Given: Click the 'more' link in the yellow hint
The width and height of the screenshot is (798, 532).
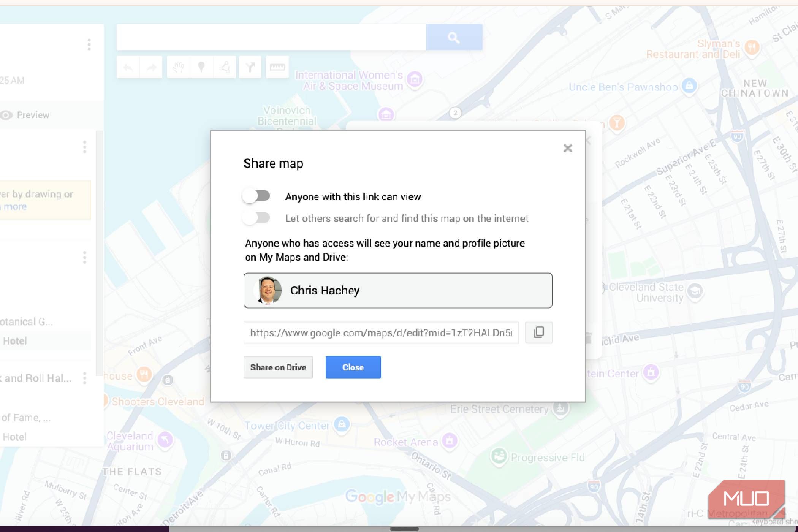Looking at the screenshot, I should [15, 207].
